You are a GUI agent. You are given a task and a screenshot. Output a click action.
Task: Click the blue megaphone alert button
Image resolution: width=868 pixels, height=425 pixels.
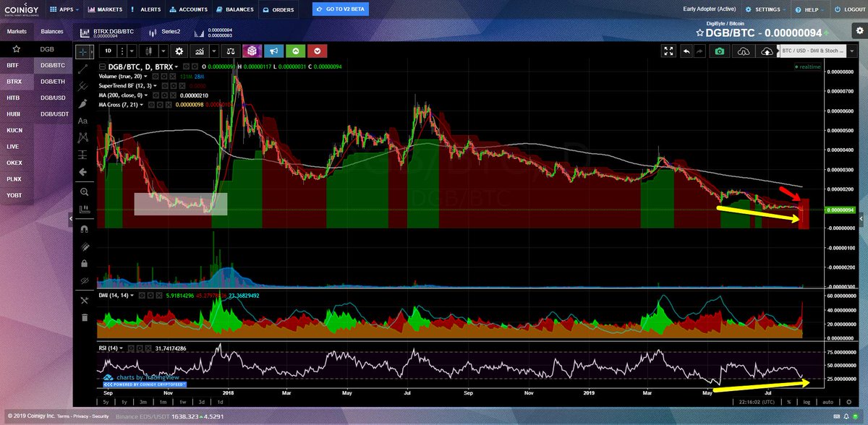click(x=273, y=51)
